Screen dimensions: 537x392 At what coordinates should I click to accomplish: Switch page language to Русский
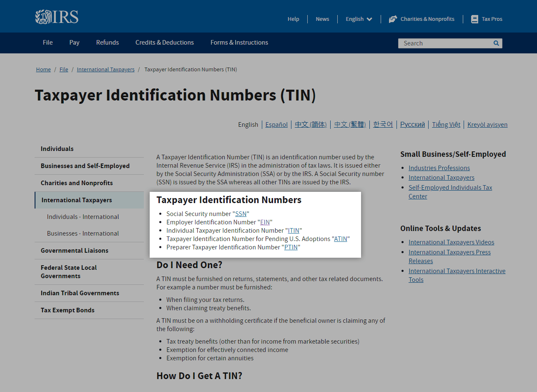point(412,124)
